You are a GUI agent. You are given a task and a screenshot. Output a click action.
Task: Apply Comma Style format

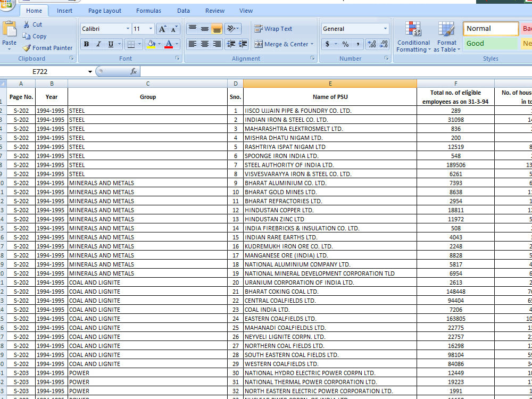pyautogui.click(x=358, y=44)
